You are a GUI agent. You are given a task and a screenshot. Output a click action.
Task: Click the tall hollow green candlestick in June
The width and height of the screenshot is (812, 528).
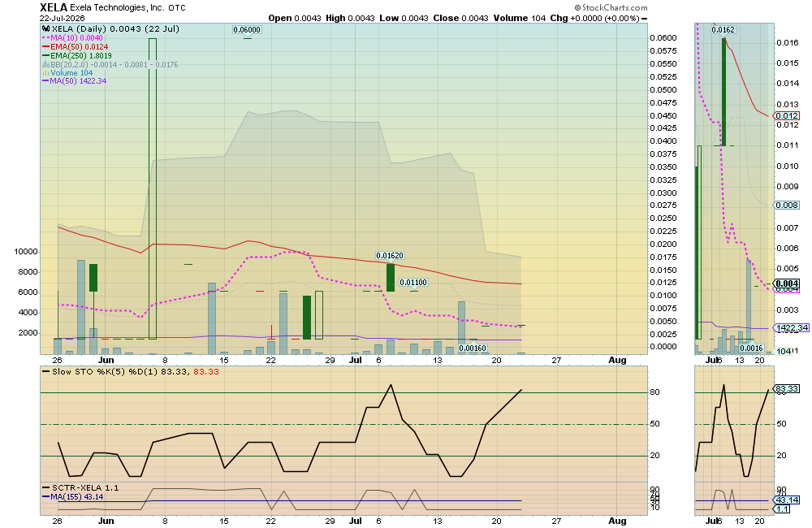point(153,188)
